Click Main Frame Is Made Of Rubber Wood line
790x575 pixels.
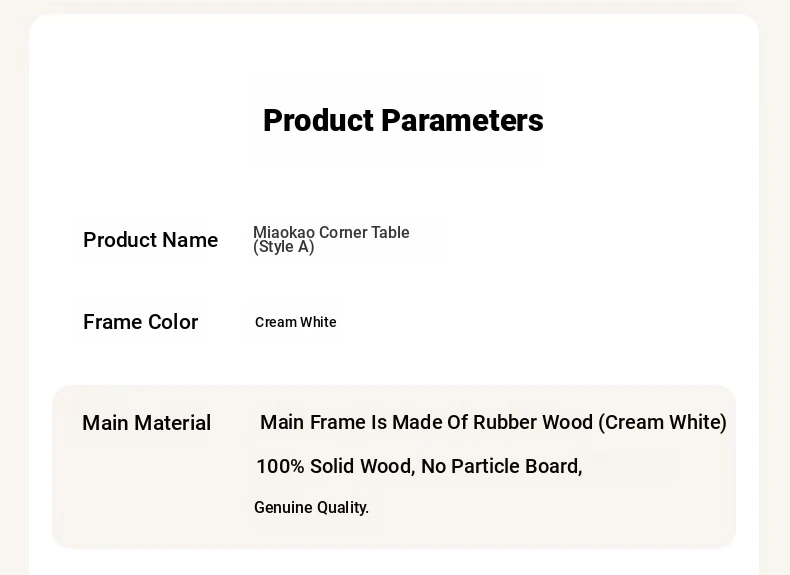(x=493, y=422)
